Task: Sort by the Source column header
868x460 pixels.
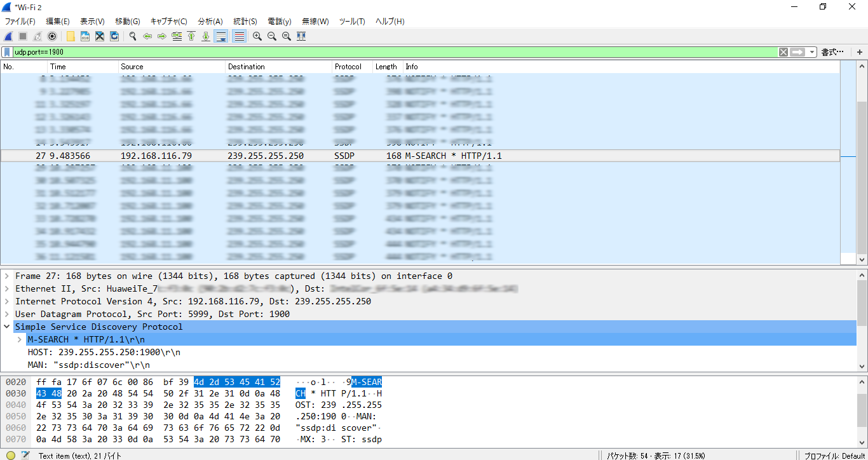Action: point(172,67)
